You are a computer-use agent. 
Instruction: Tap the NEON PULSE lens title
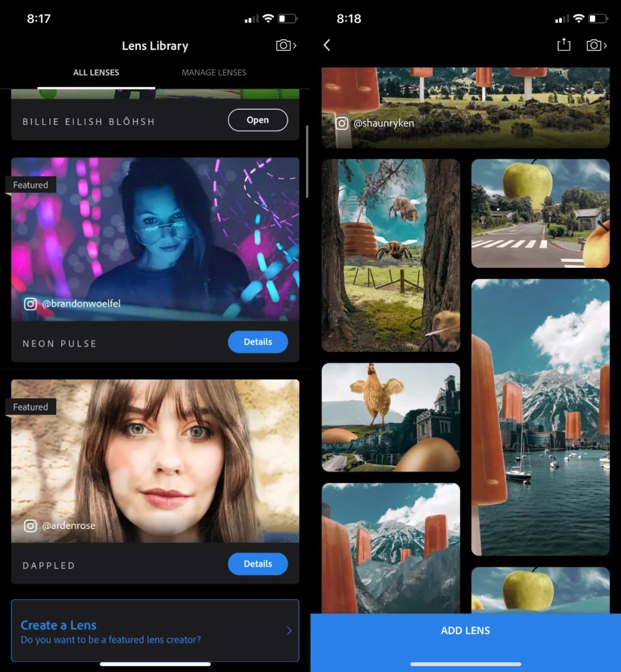point(60,344)
